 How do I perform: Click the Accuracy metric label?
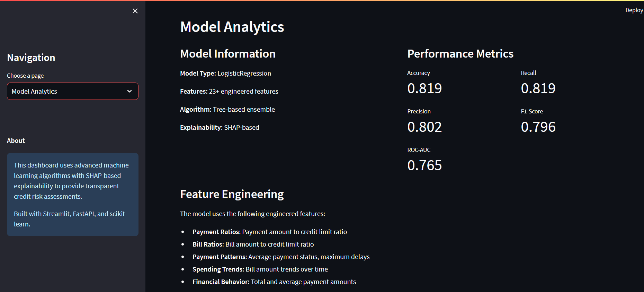(x=418, y=73)
